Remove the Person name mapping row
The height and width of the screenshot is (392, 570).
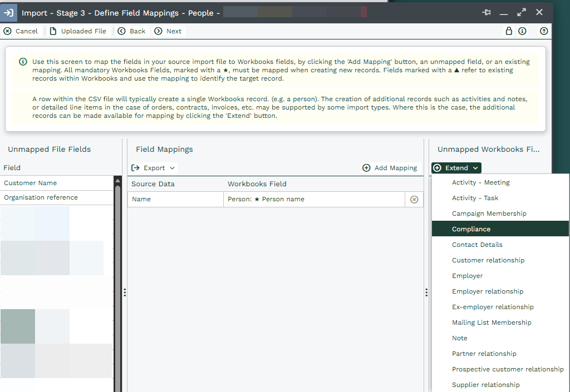(414, 200)
